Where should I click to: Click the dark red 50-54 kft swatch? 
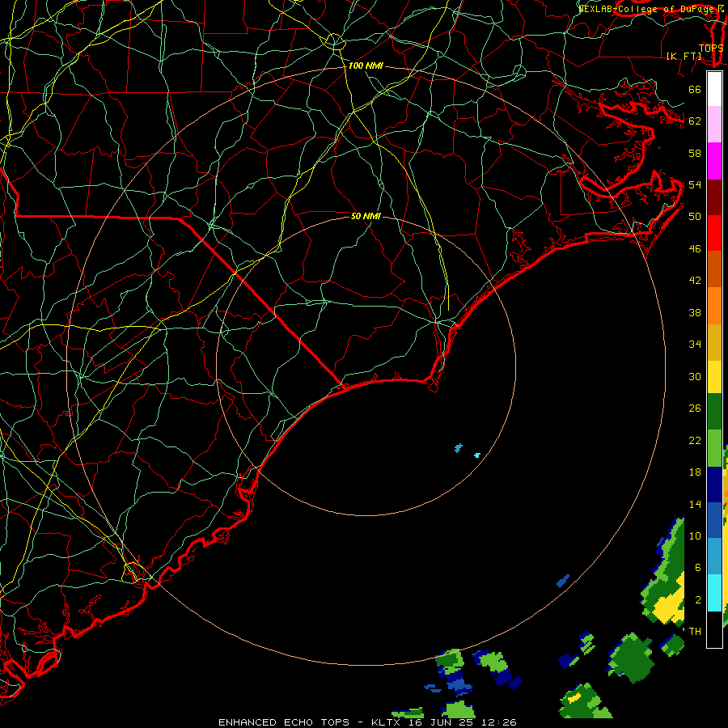(714, 197)
